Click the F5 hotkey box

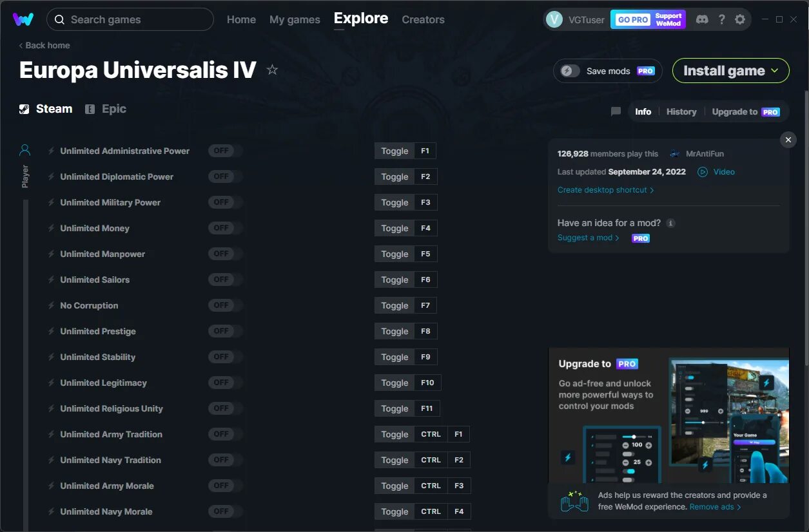(425, 254)
